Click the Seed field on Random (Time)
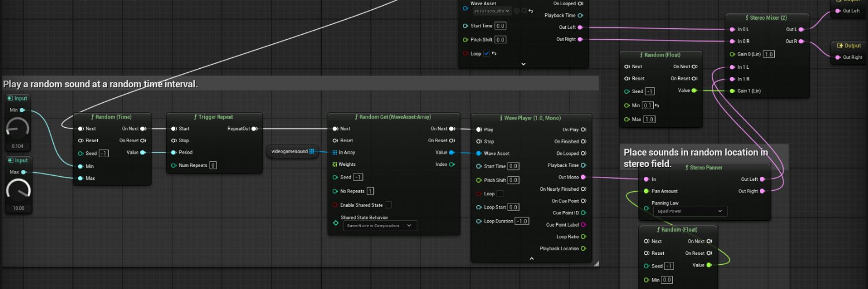This screenshot has width=868, height=289. (104, 153)
